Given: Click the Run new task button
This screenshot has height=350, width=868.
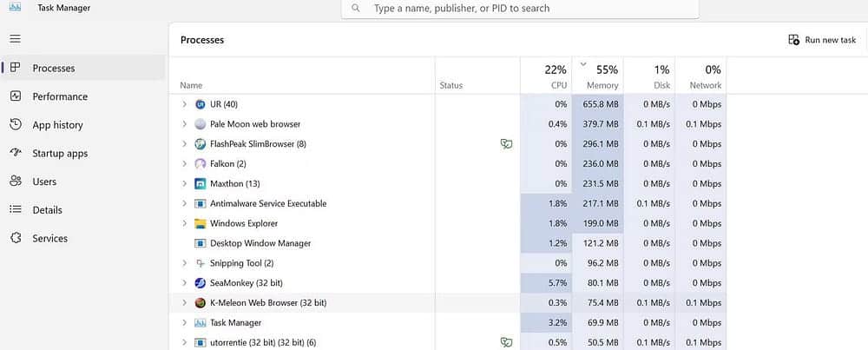Looking at the screenshot, I should 822,40.
